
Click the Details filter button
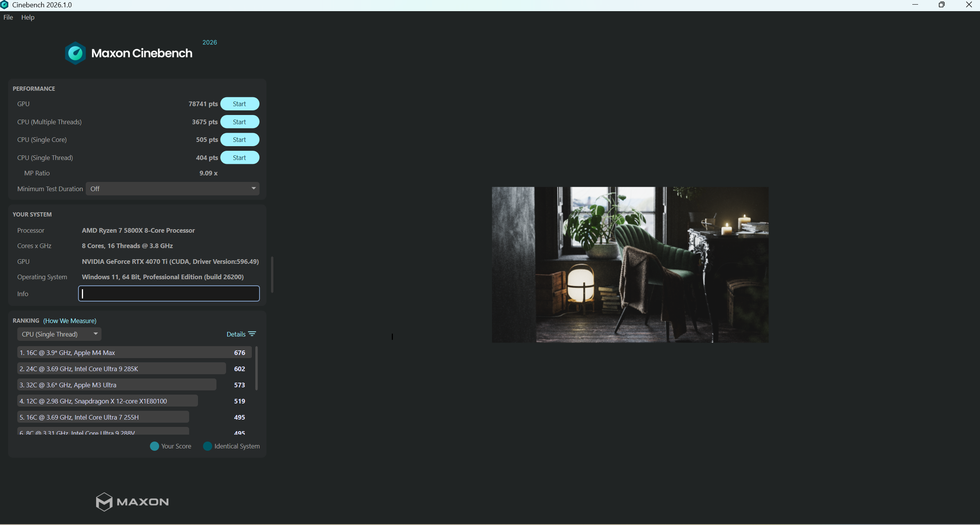click(x=241, y=334)
